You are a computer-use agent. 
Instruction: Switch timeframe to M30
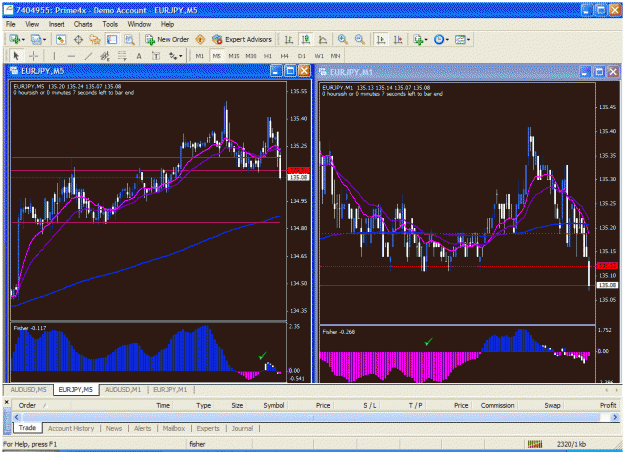click(251, 56)
